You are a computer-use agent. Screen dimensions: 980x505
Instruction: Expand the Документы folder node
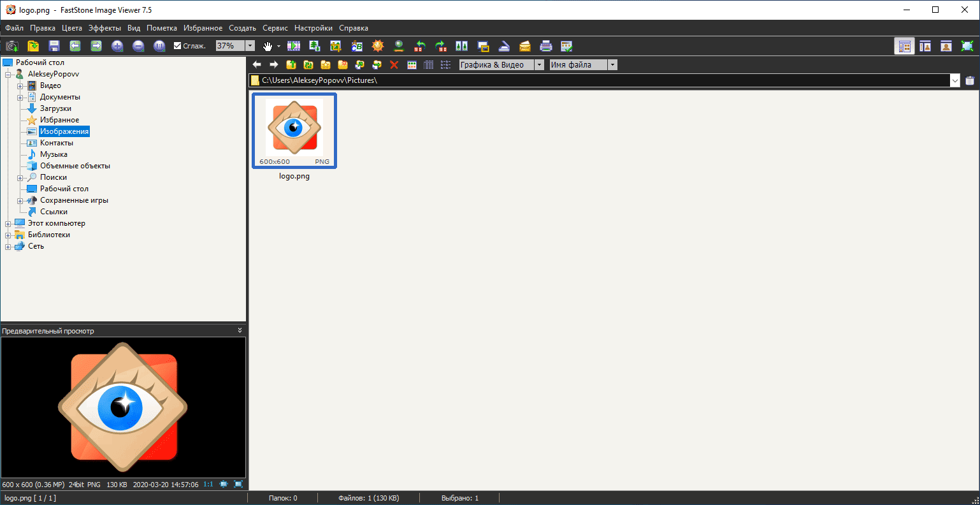(20, 98)
